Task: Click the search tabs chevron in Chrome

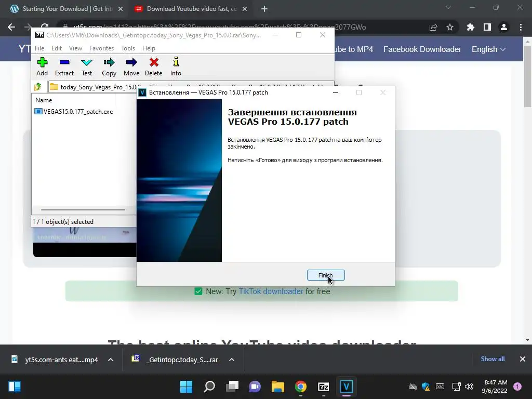Action: [448, 7]
